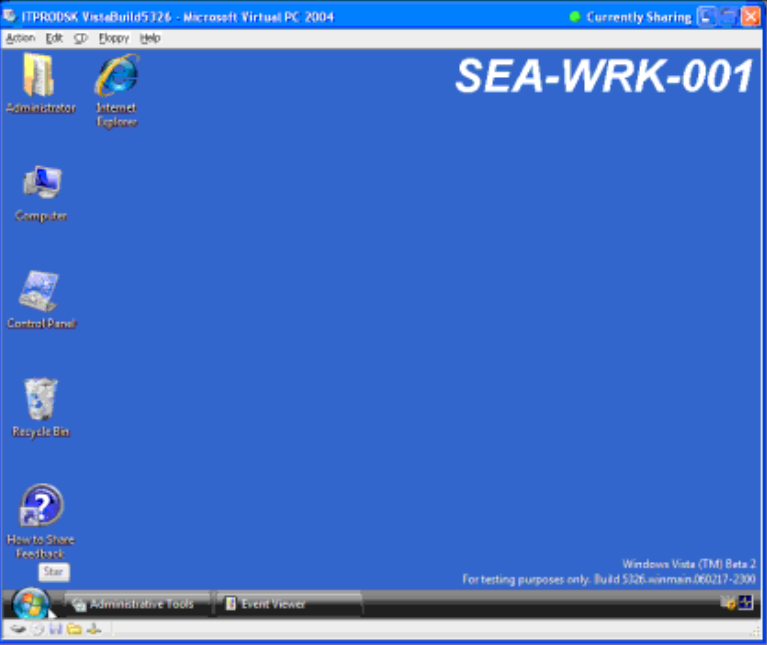This screenshot has width=767, height=645.
Task: Open the Help menu
Action: click(150, 38)
